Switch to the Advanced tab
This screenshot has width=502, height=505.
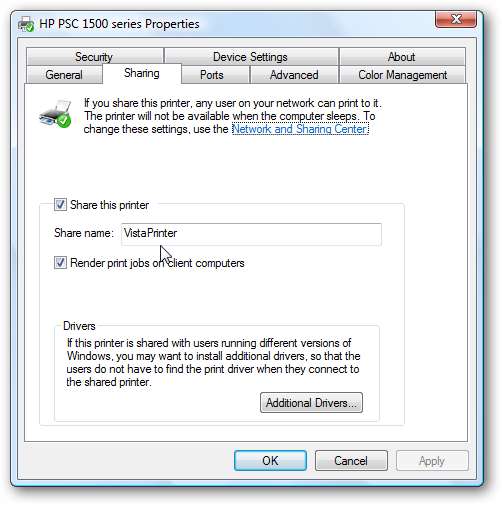click(x=294, y=75)
